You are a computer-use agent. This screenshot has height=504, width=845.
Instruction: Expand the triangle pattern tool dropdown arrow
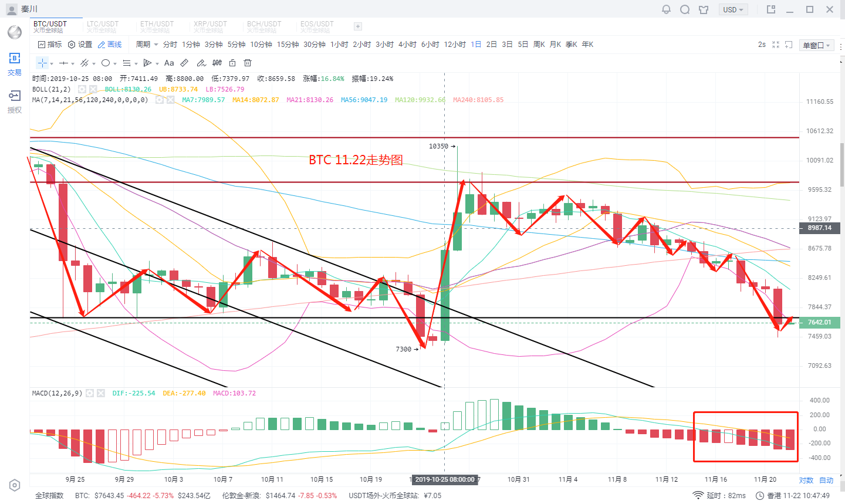[x=157, y=64]
